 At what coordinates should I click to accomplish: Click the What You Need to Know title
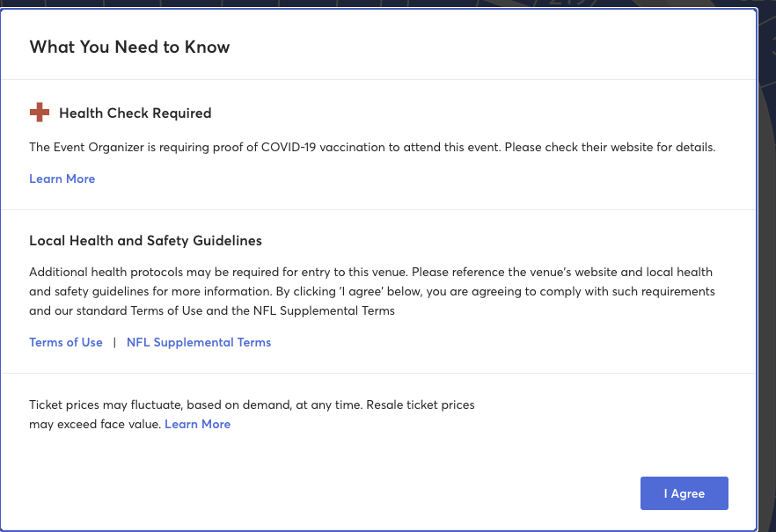pos(129,47)
